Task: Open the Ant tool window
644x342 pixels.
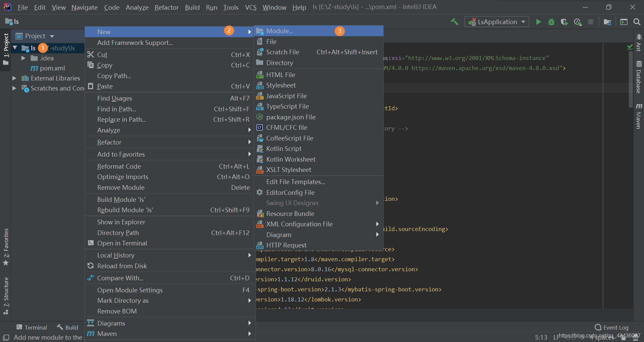Action: coord(639,42)
